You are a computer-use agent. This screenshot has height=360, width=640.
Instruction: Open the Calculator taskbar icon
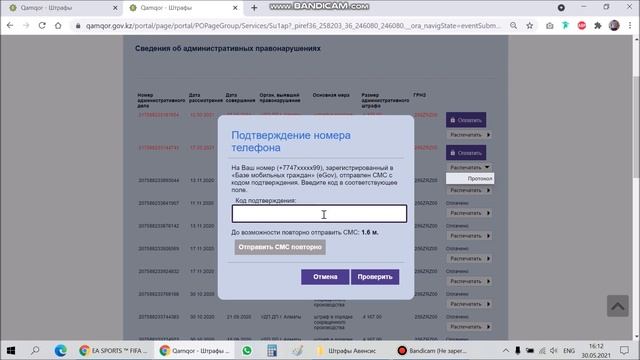(x=272, y=350)
